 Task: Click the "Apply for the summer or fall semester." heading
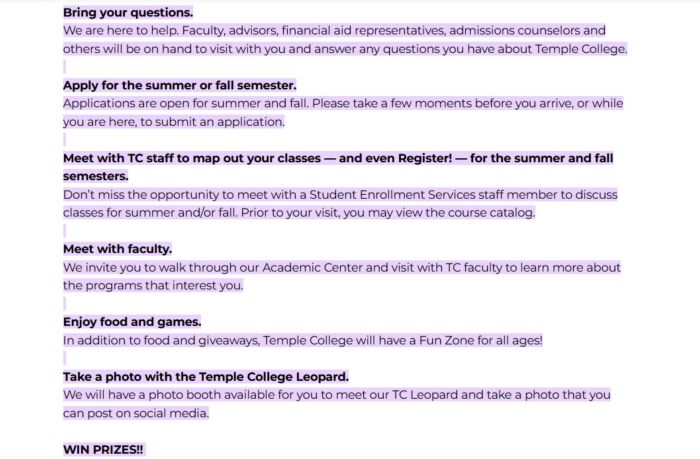point(179,85)
